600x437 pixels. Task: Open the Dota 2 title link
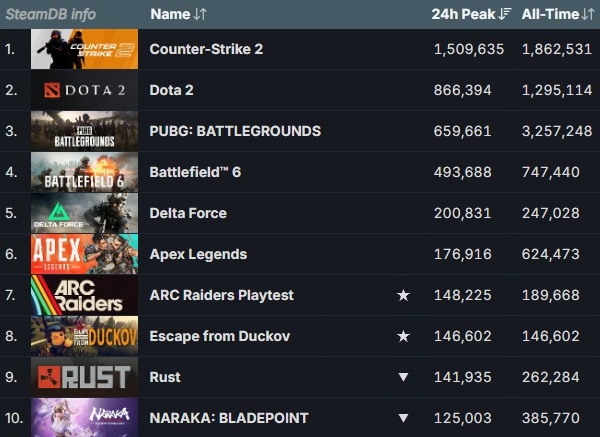(172, 90)
